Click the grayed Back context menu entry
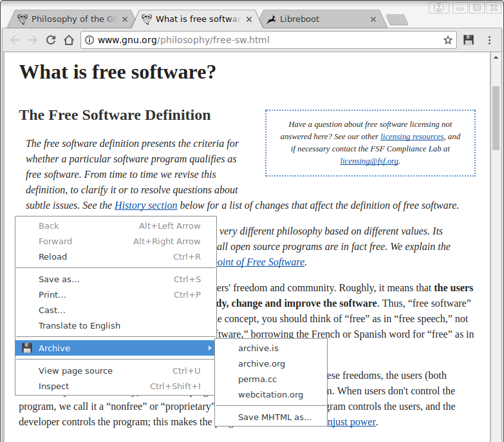 [x=116, y=226]
